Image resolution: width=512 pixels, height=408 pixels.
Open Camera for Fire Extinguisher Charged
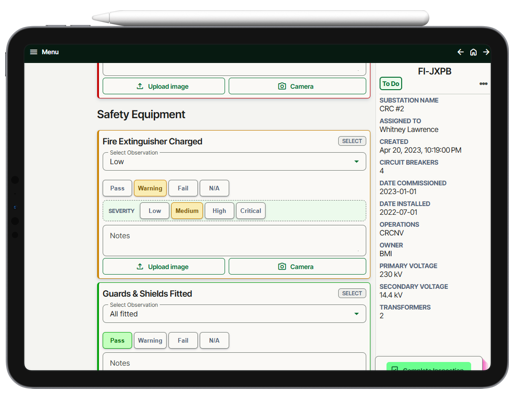tap(297, 267)
